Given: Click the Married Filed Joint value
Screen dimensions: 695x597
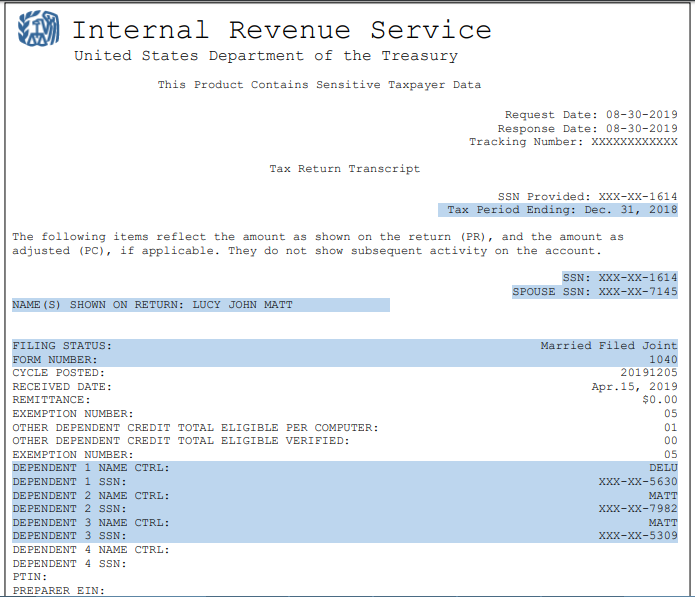Looking at the screenshot, I should 608,346.
